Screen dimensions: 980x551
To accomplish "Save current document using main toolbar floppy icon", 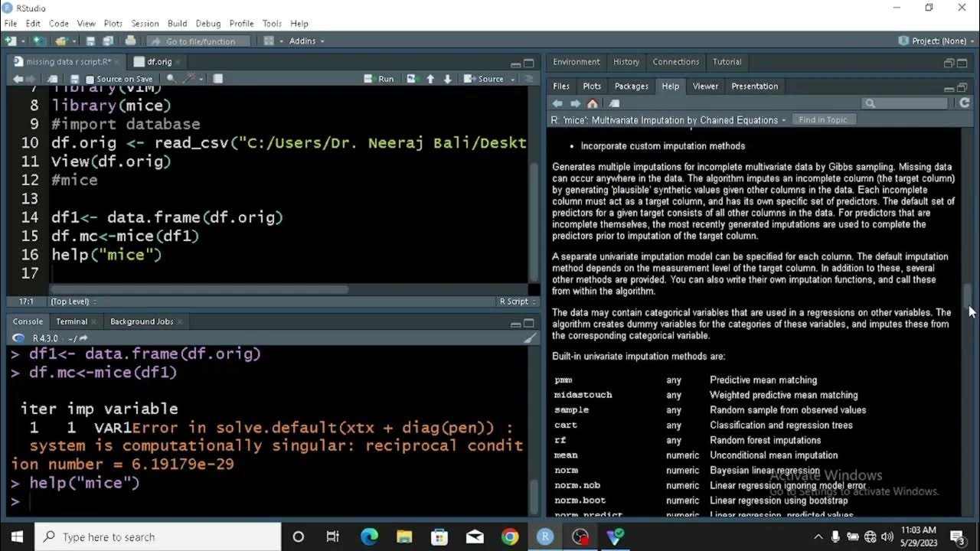I will [90, 41].
